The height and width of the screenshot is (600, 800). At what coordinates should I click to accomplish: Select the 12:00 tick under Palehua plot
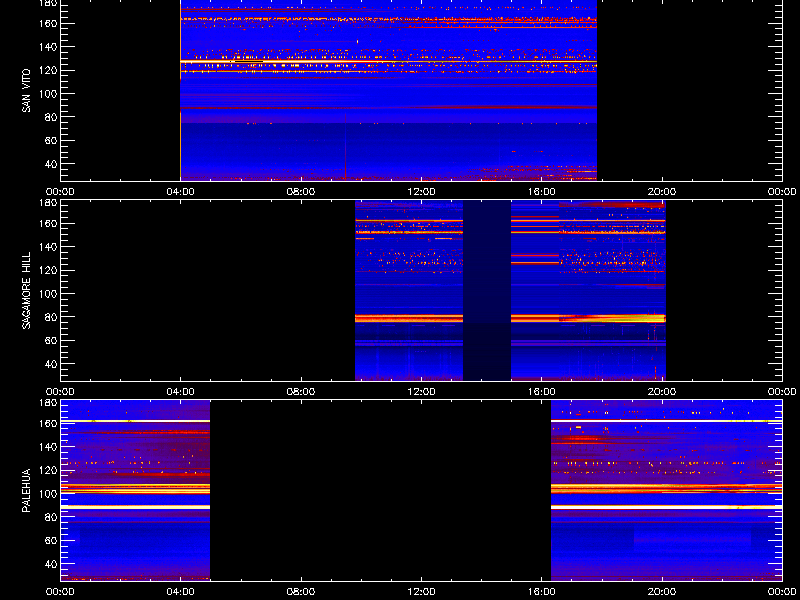[421, 592]
